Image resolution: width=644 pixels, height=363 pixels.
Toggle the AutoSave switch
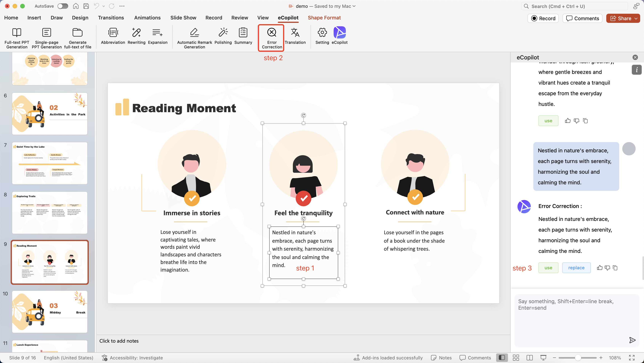click(x=62, y=6)
